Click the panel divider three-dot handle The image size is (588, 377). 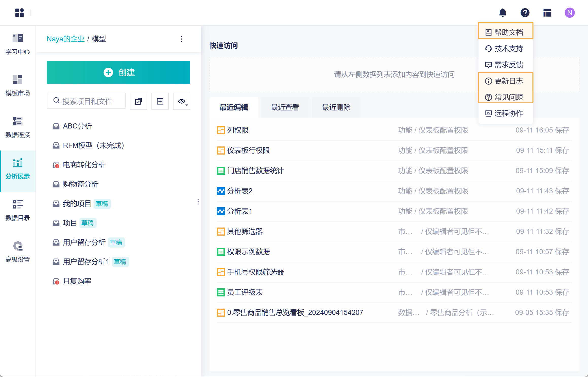(198, 202)
